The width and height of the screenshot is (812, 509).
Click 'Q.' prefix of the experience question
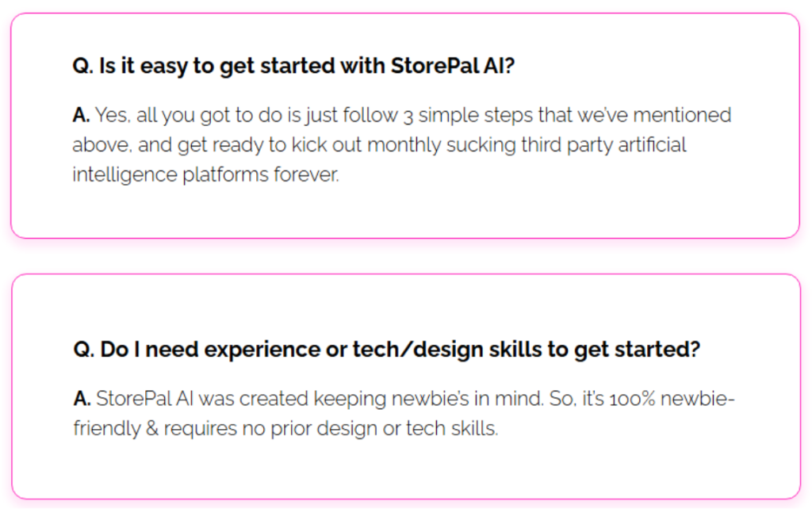tap(84, 350)
